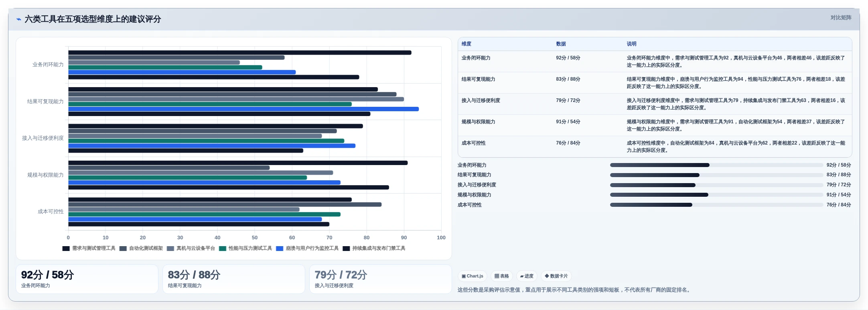Click the 规模与权限能力 y-axis label on the chart
This screenshot has height=310, width=868.
point(45,175)
